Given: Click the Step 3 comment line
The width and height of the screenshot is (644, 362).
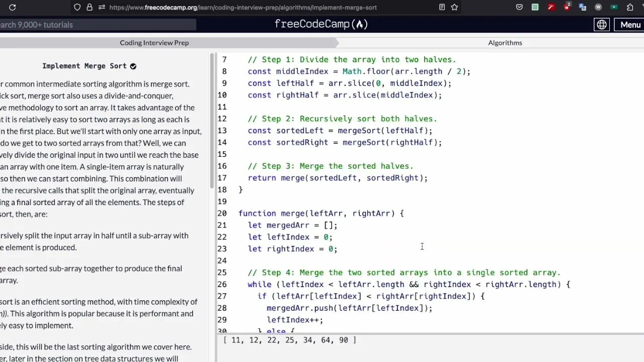Looking at the screenshot, I should pyautogui.click(x=331, y=166).
